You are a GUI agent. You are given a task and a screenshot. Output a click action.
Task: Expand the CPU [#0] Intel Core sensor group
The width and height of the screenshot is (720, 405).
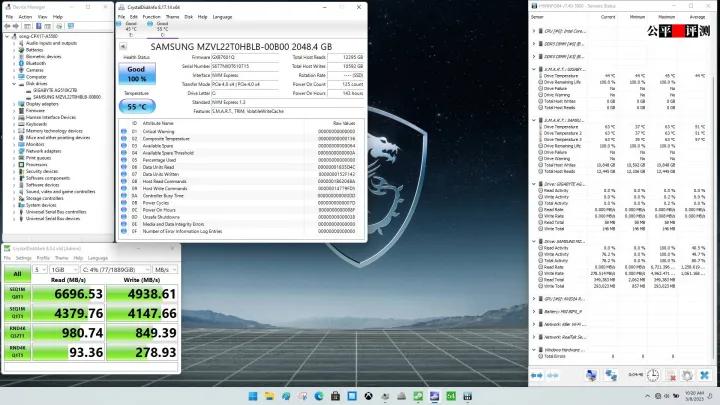pos(534,31)
